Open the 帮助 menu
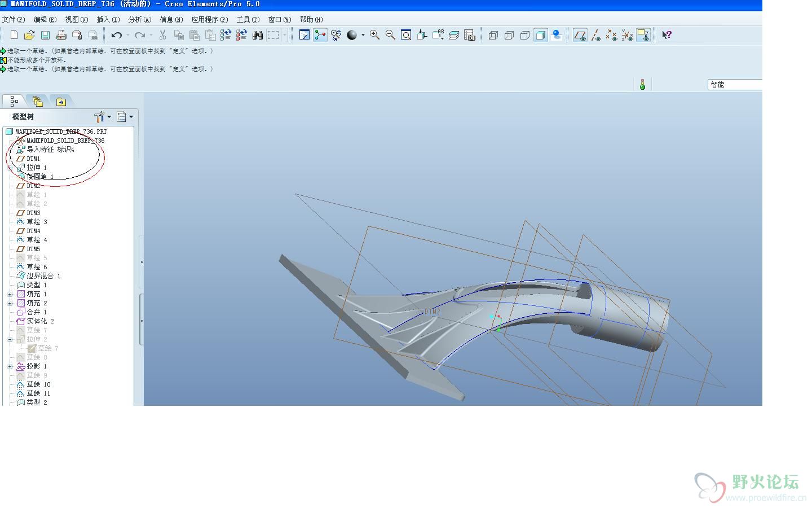This screenshot has width=812, height=508. [x=311, y=19]
